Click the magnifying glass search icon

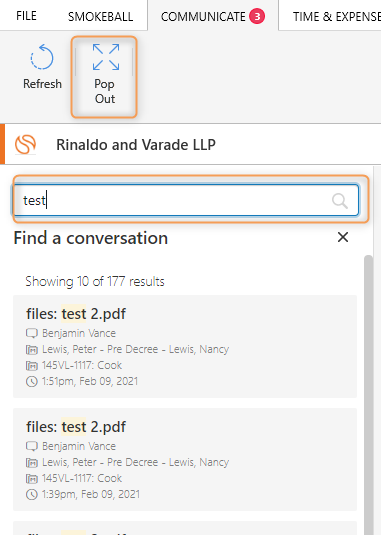click(340, 201)
